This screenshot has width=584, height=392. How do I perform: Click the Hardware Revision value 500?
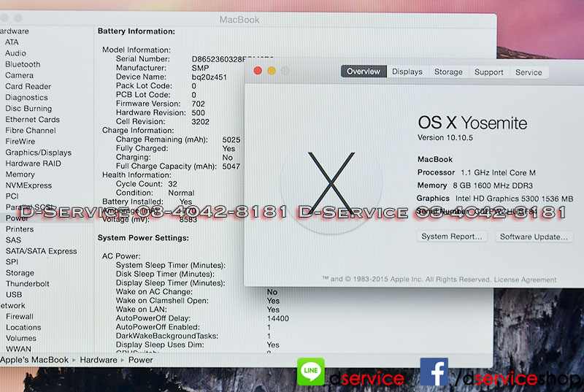[198, 113]
